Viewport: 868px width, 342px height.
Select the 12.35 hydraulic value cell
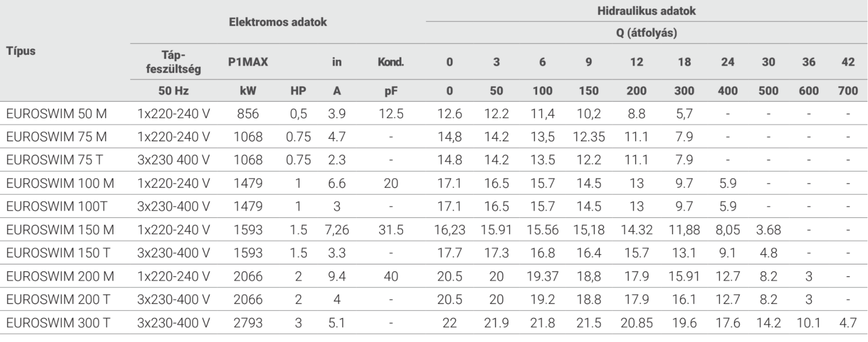pyautogui.click(x=589, y=137)
